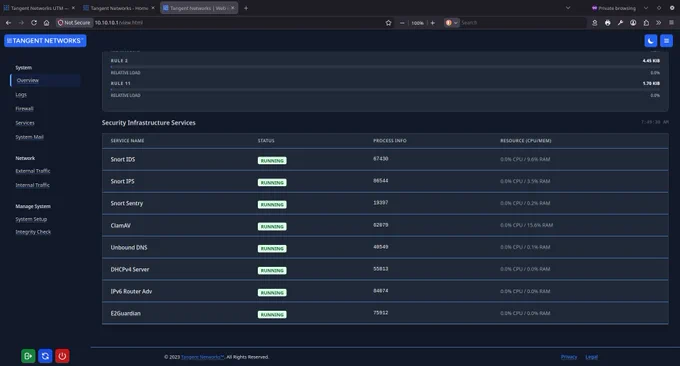Open the Legal footer link

[592, 357]
